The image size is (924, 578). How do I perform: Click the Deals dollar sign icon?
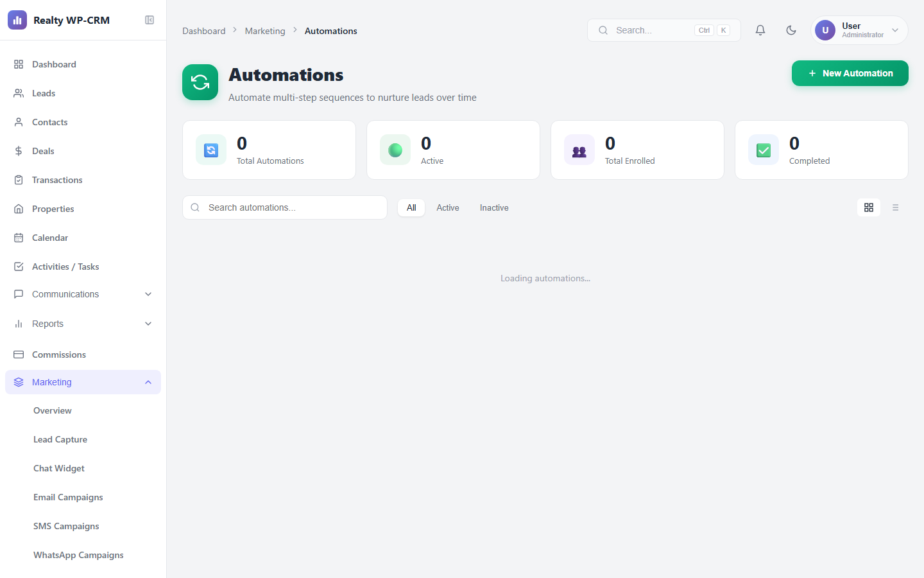pos(19,151)
